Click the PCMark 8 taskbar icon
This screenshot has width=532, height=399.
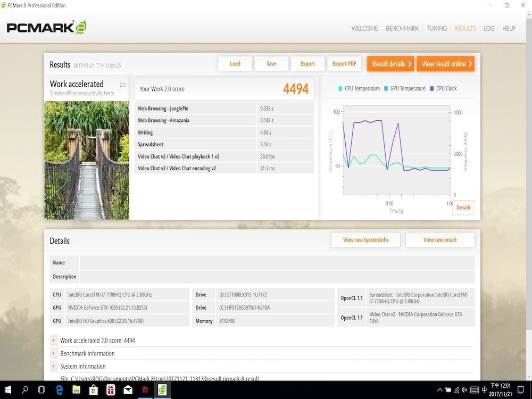coord(162,390)
